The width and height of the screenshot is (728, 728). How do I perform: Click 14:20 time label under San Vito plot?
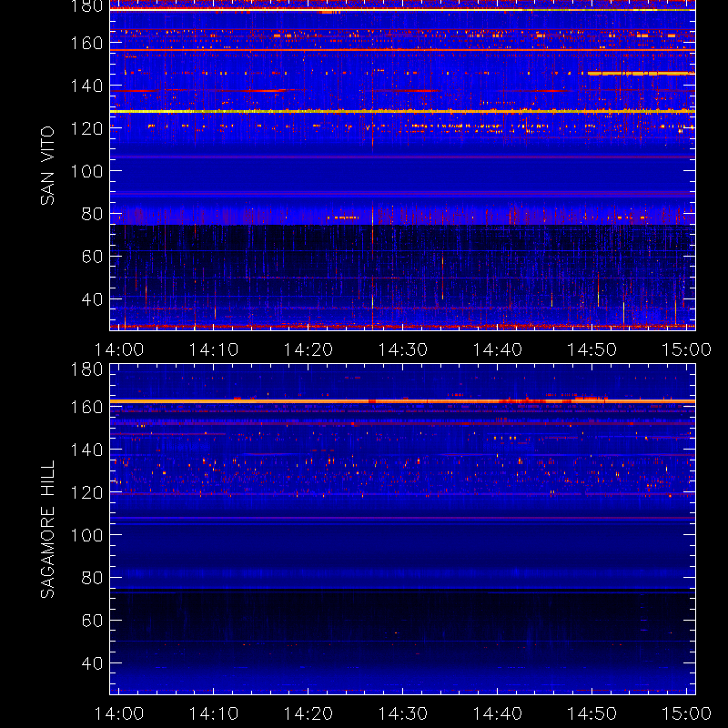click(x=308, y=349)
